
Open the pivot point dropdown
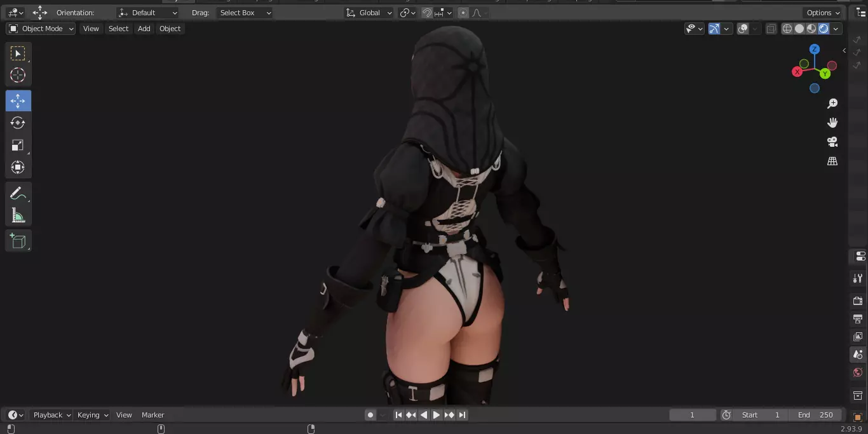tap(407, 13)
